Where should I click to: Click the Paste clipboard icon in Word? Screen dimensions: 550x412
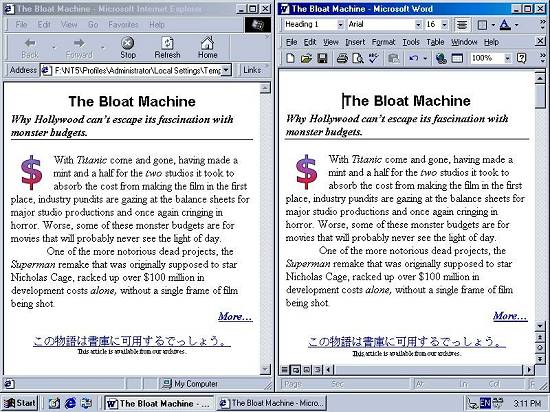(394, 58)
